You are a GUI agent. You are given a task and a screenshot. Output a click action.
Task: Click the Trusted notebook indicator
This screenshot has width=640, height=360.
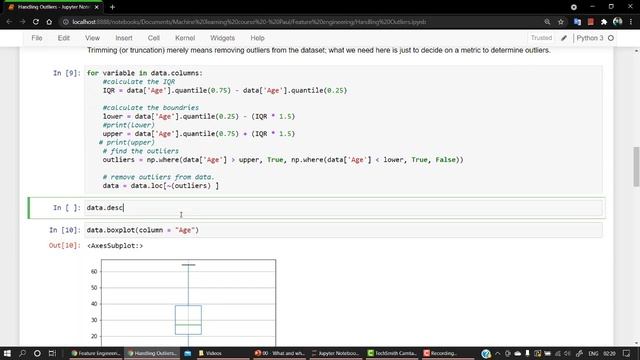pos(541,38)
